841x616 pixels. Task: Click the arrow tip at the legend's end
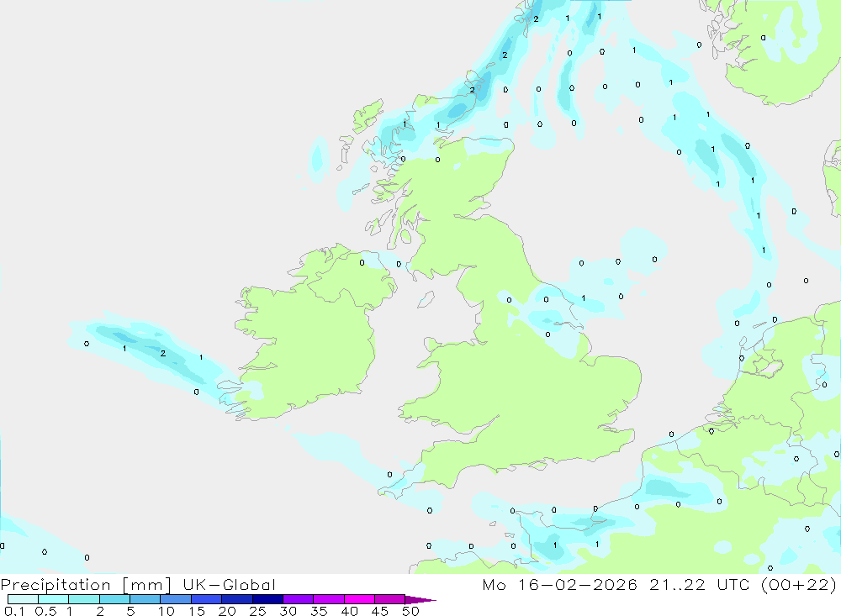coord(420,600)
